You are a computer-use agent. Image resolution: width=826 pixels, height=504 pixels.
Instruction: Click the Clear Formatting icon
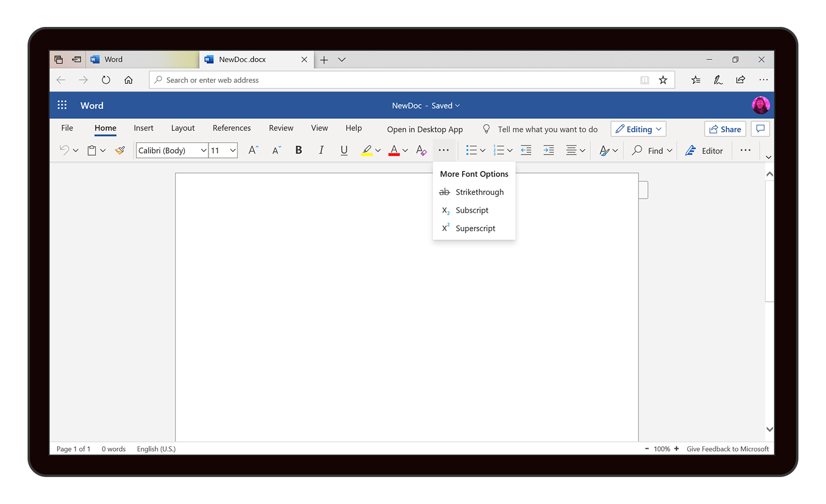click(x=421, y=150)
